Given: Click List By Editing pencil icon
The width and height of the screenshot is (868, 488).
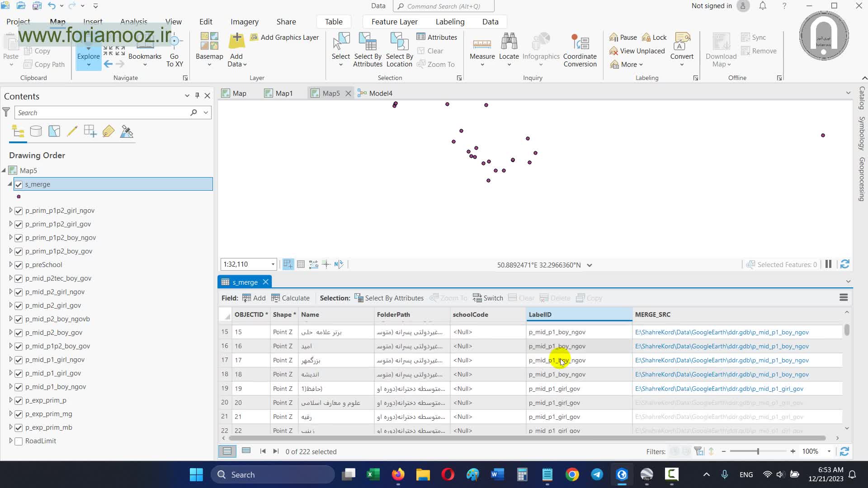Looking at the screenshot, I should tap(72, 131).
